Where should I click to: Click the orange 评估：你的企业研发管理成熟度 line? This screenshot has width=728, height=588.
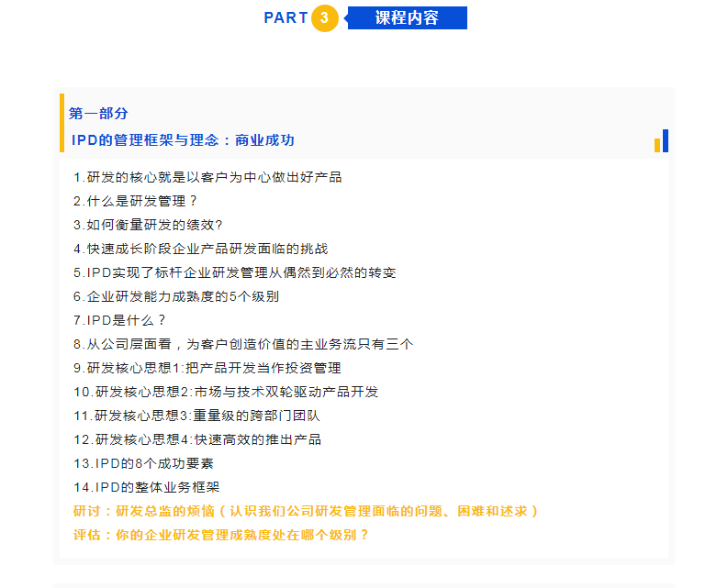pos(221,535)
